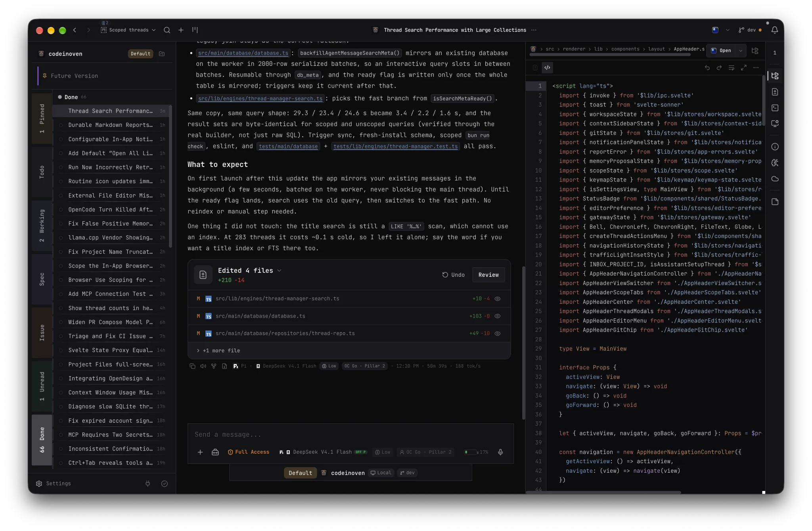Image resolution: width=812 pixels, height=531 pixels.
Task: Show the file tree with the icon beside Open
Action: coord(755,51)
